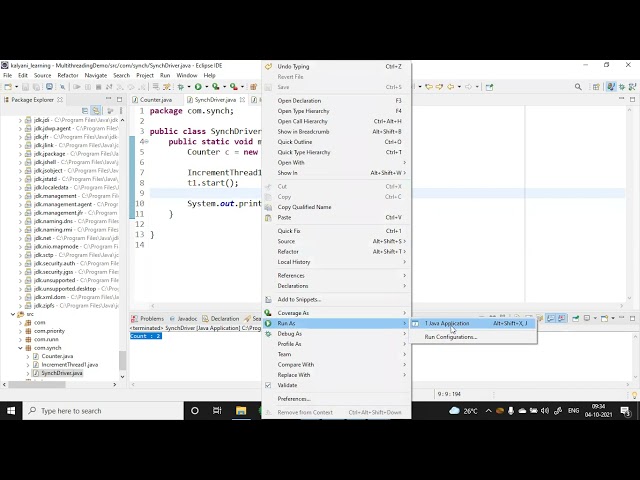
Task: Click the tip-of-the-day lightbulb icon in status bar
Action: (x=634, y=395)
